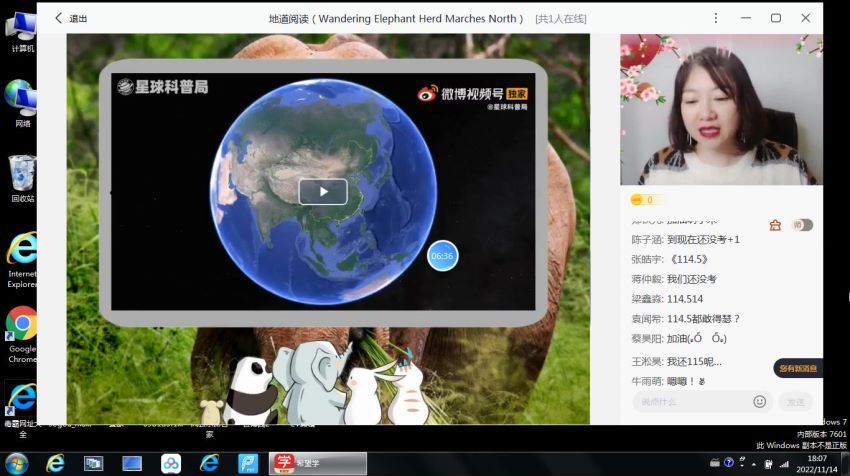Click the power plug tray icon

coord(768,464)
